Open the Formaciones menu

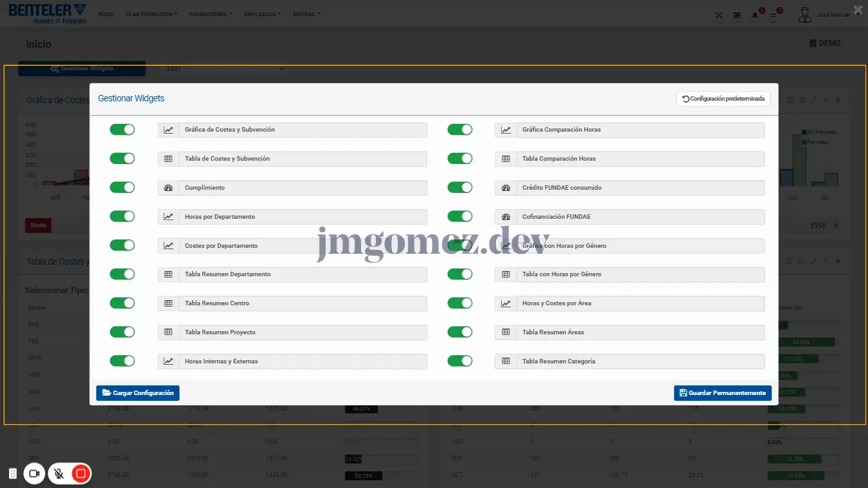click(x=211, y=14)
